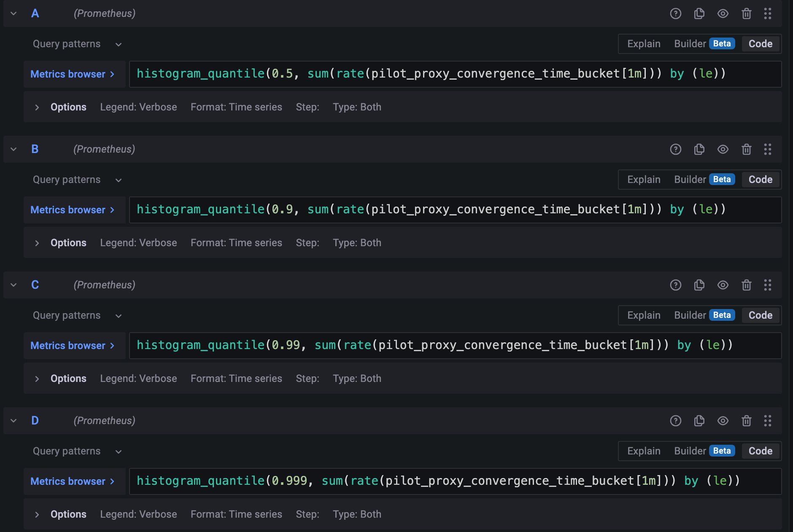The height and width of the screenshot is (532, 793).
Task: Delete query C
Action: coord(747,285)
